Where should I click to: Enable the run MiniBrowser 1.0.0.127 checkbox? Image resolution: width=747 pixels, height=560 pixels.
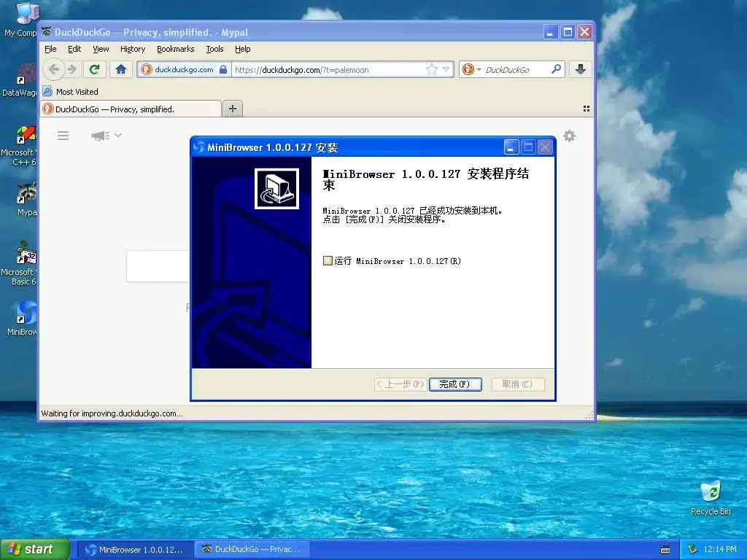tap(328, 260)
